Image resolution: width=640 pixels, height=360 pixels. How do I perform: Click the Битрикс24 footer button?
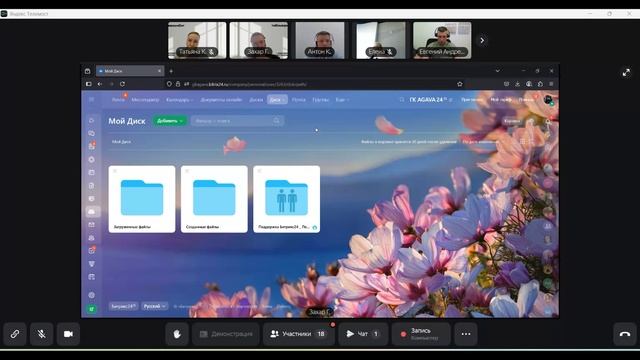pyautogui.click(x=123, y=306)
